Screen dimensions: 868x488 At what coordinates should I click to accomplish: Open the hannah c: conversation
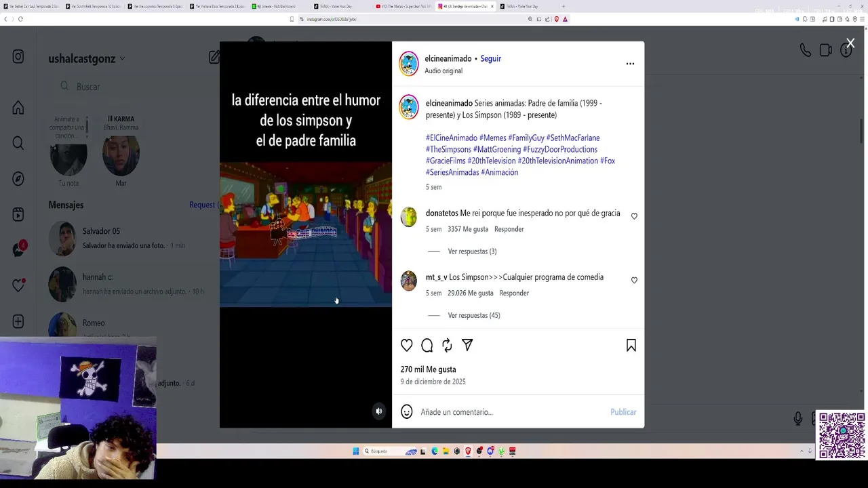tap(133, 284)
